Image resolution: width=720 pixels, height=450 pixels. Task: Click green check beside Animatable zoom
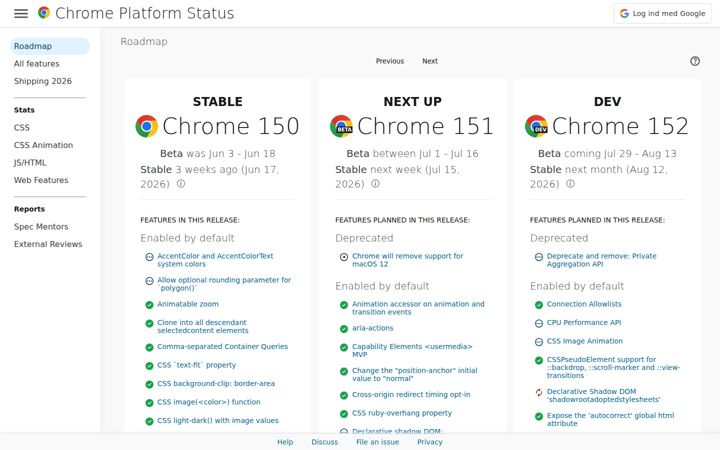coord(149,305)
